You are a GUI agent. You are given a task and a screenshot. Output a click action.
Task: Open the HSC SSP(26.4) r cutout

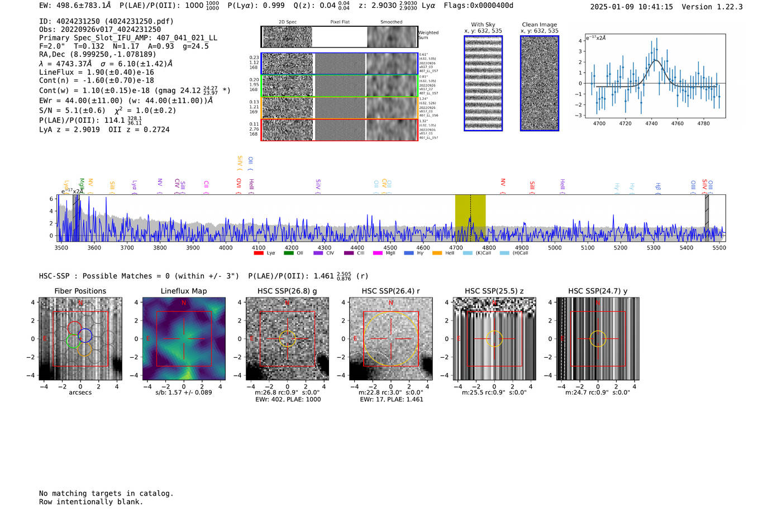391,339
